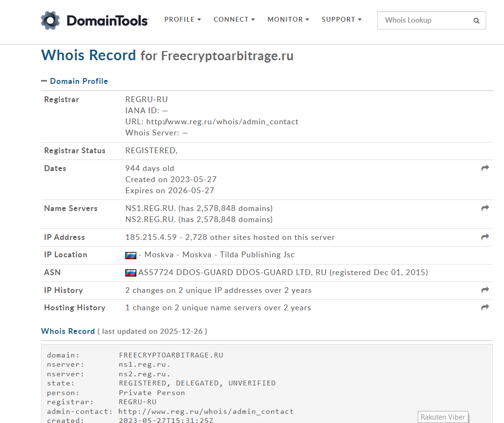Image resolution: width=504 pixels, height=423 pixels.
Task: Click the share arrow beside IP Address row
Action: pyautogui.click(x=485, y=237)
